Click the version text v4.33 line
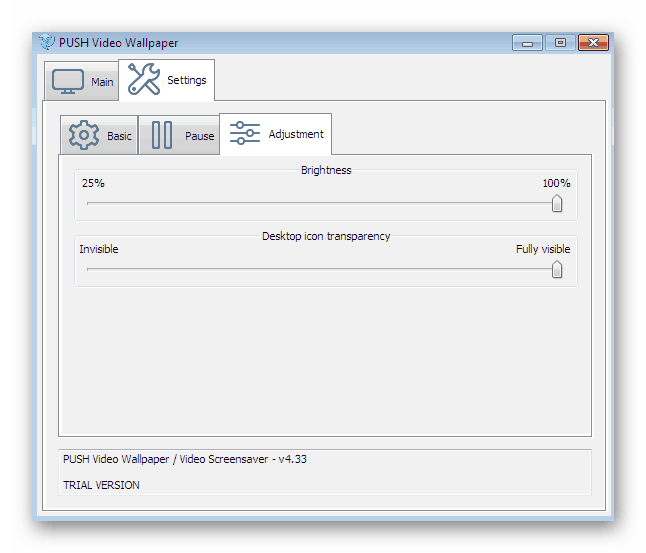Viewport: 646px width, 553px height. (x=185, y=459)
